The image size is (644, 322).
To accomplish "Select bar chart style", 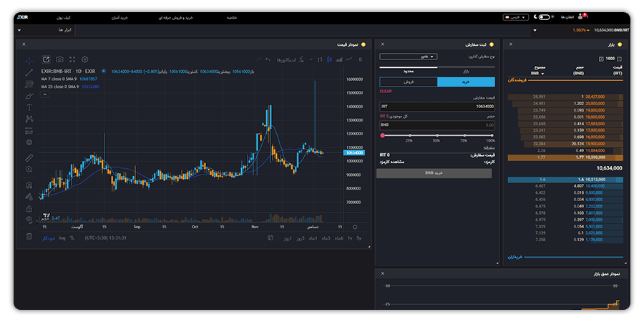I will click(320, 59).
